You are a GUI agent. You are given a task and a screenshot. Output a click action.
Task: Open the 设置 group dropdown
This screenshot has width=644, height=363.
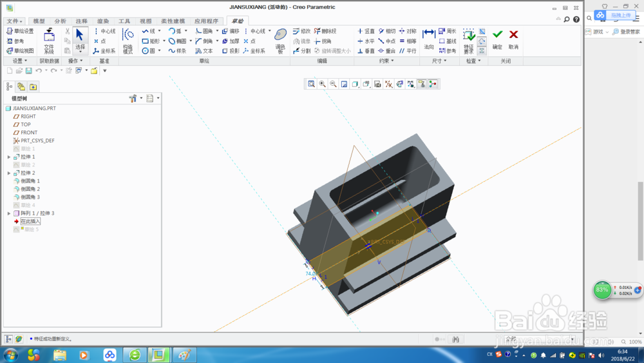point(20,61)
